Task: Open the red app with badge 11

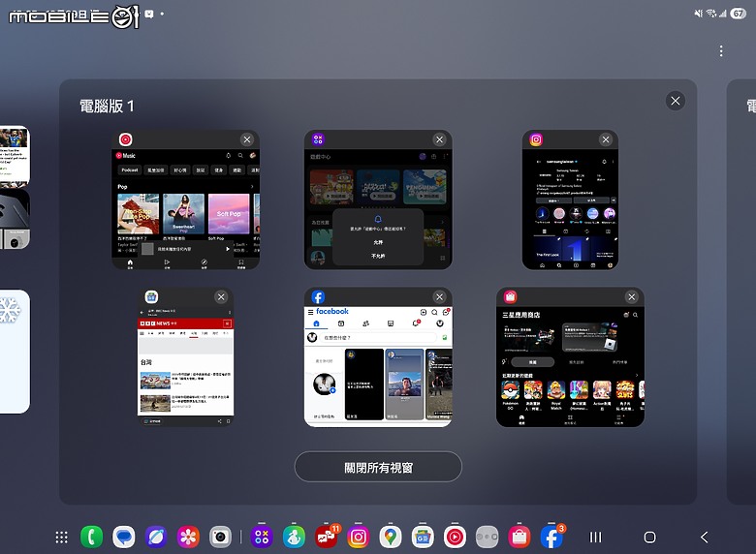Action: point(327,538)
